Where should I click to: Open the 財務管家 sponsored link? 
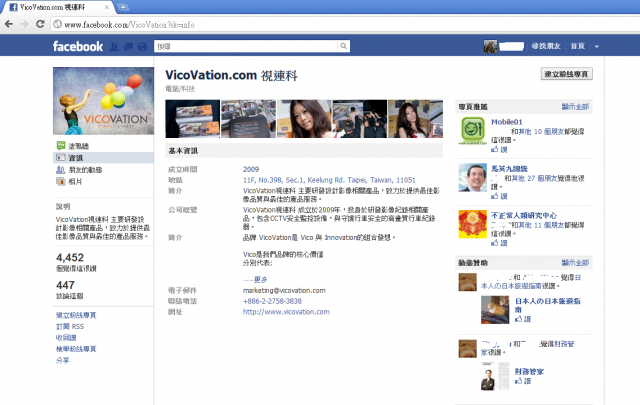click(x=529, y=372)
